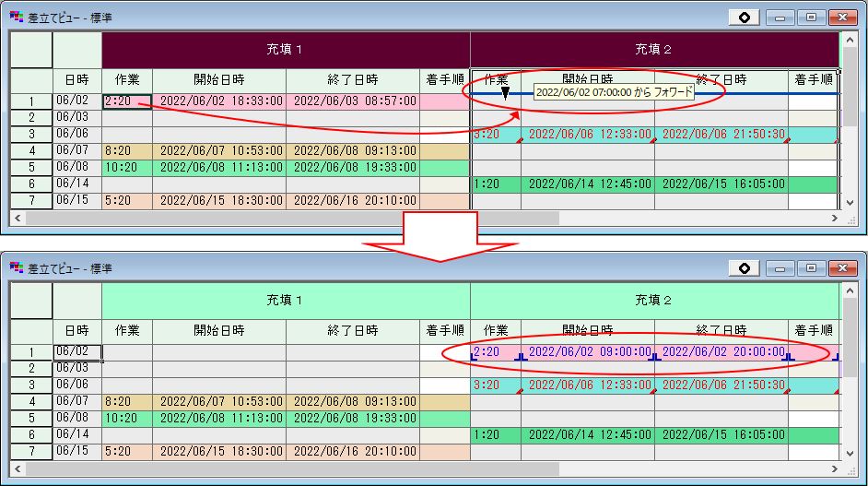This screenshot has width=868, height=486.
Task: Click the horizontal scrollbar thumb in the lower window
Action: [292, 468]
